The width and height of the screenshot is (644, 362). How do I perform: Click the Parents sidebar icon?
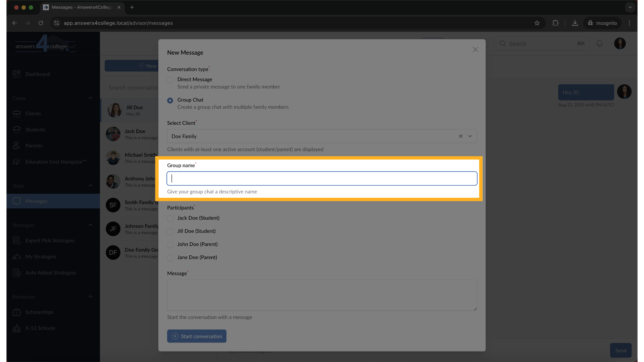[17, 145]
